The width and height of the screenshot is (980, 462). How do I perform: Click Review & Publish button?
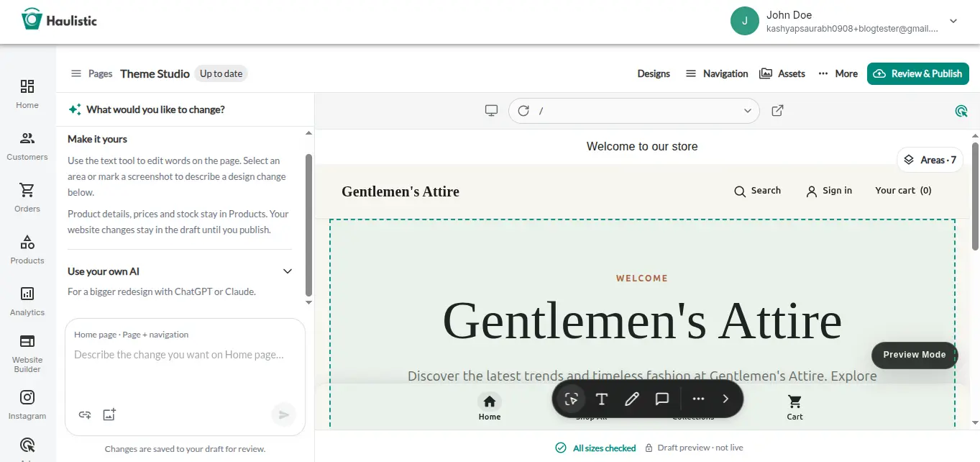(918, 73)
